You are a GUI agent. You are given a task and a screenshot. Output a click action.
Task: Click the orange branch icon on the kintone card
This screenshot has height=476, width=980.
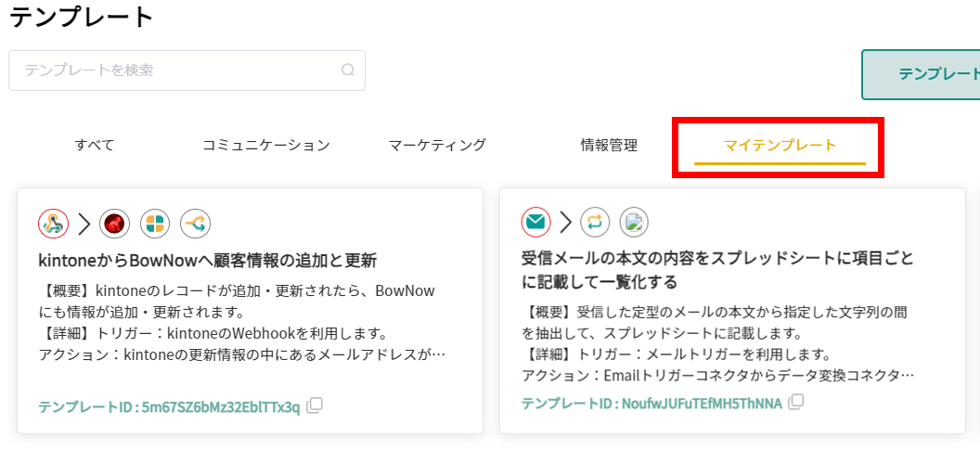pyautogui.click(x=196, y=223)
